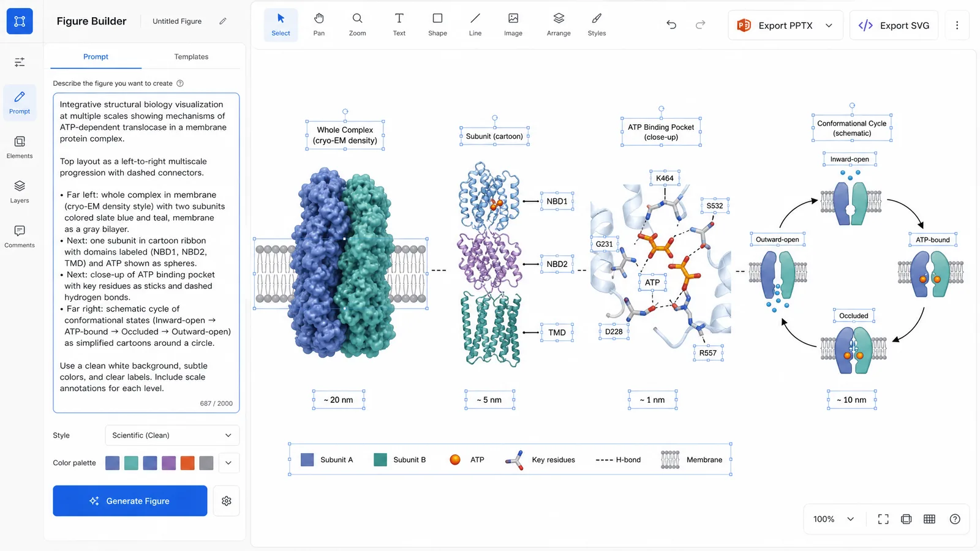The width and height of the screenshot is (980, 551).
Task: Choose the Image tool
Action: click(x=513, y=25)
